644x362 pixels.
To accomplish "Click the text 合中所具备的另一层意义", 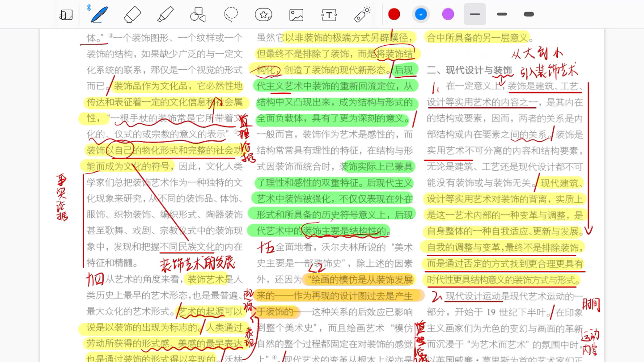I will click(478, 38).
